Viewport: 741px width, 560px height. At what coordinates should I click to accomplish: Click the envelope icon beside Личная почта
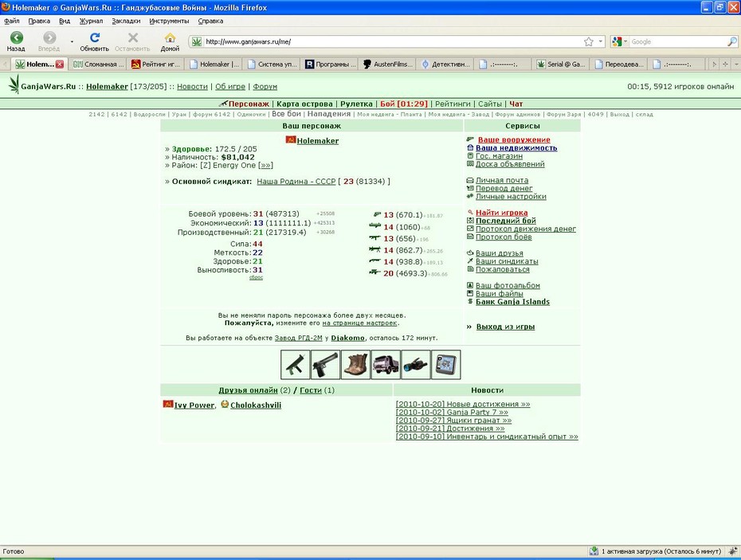point(470,180)
